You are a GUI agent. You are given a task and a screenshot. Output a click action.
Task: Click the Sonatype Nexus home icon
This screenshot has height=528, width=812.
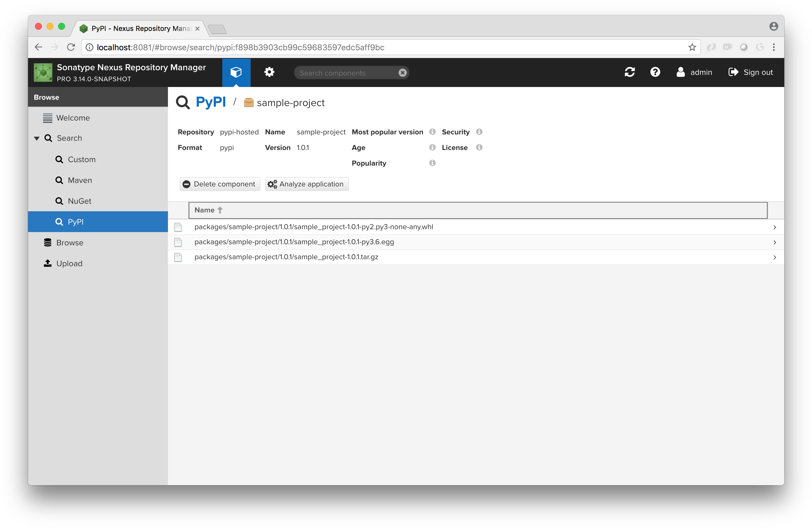(42, 72)
